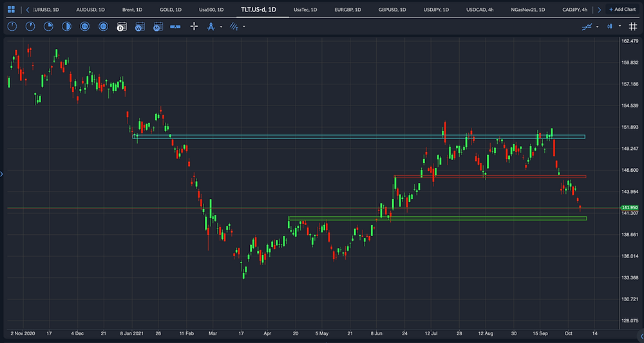644x343 pixels.
Task: Select the cyan resistance zone rectangle
Action: (359, 136)
